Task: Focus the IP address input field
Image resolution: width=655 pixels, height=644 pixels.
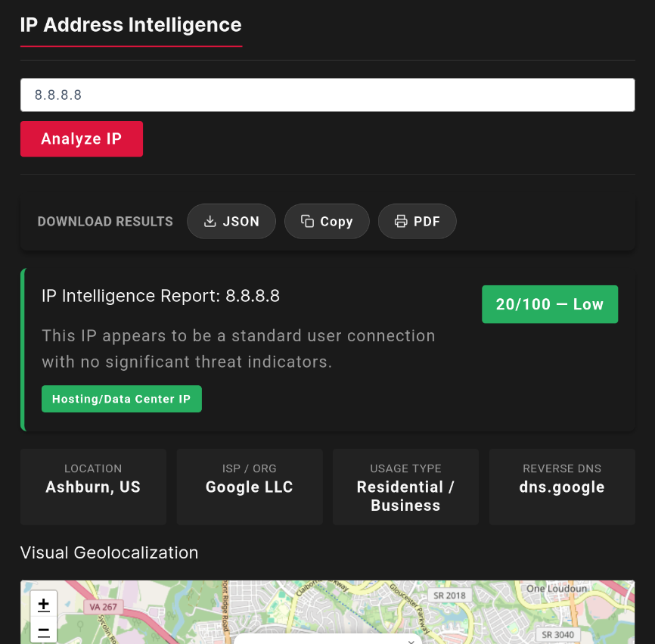Action: [327, 95]
